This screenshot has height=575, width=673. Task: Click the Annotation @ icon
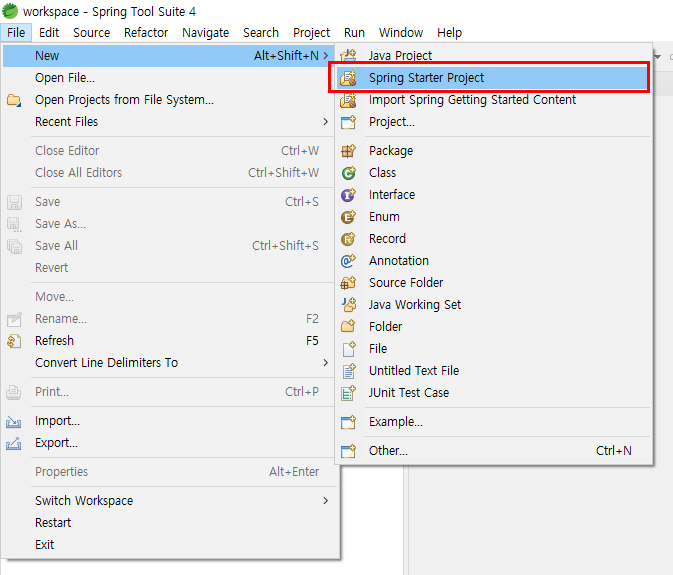pos(348,260)
